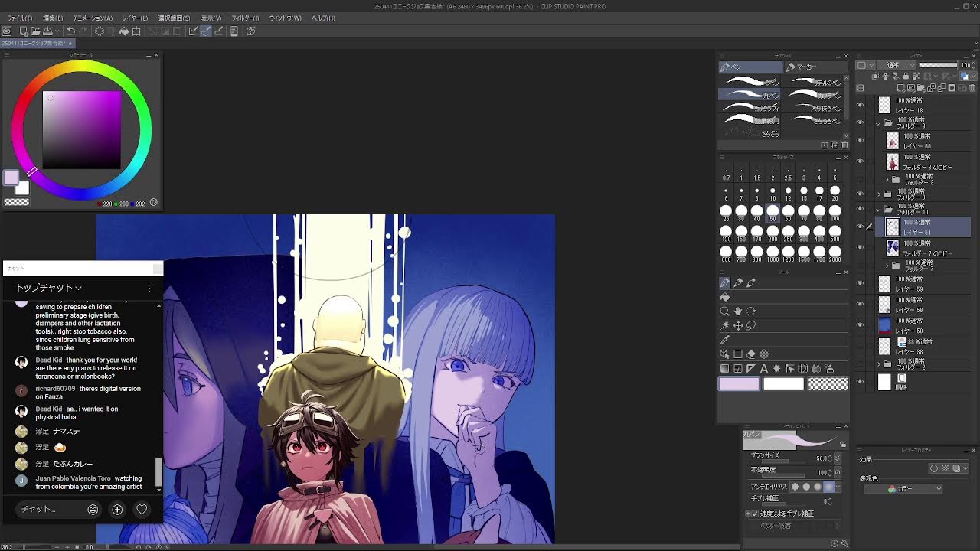Select brush size 50 preset
The image size is (980, 551).
[x=773, y=214]
